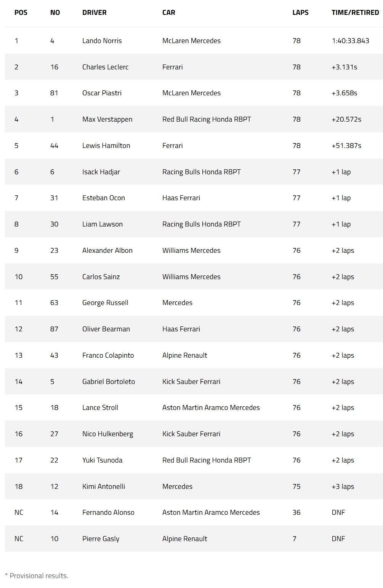Click Charles Leclerc in the results
Viewport: 383px width, 588px height.
click(105, 67)
